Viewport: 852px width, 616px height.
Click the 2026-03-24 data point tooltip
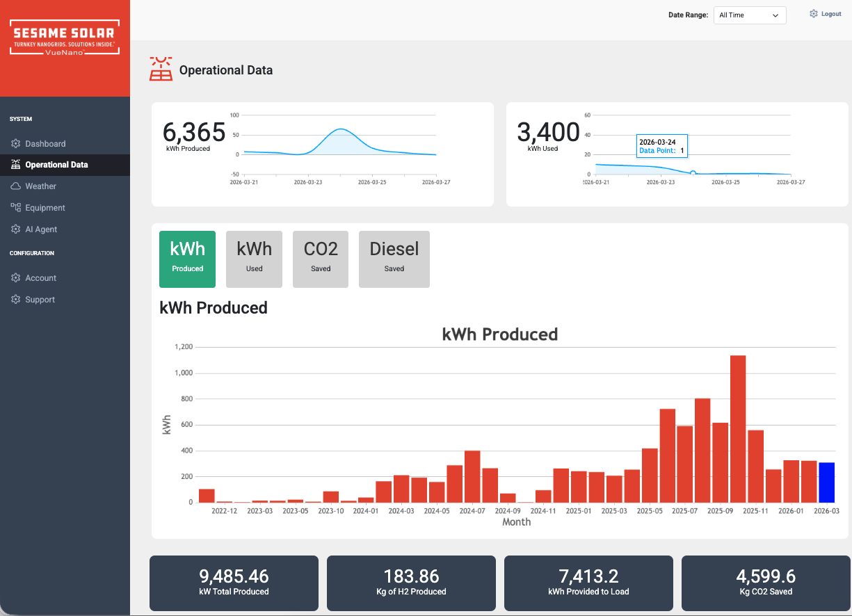point(661,146)
